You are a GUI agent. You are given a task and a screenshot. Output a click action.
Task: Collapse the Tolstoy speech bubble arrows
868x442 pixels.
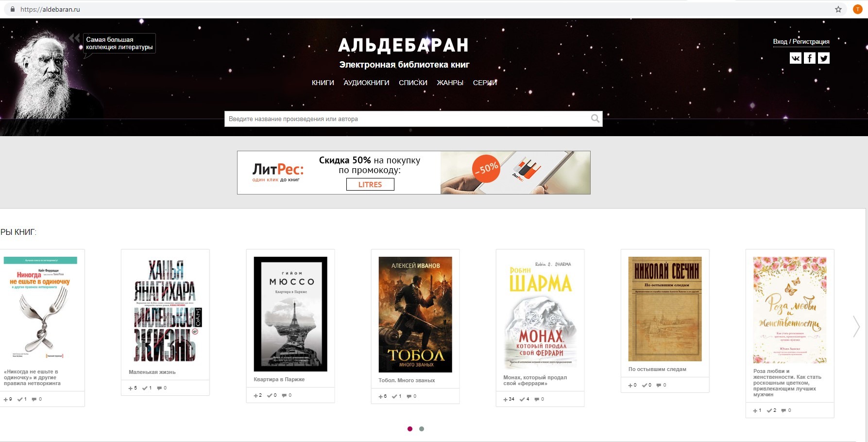point(74,38)
